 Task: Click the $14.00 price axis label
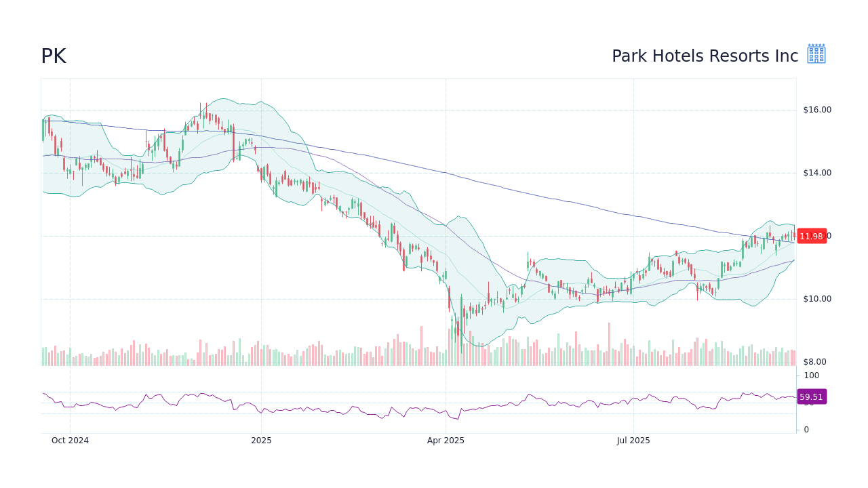click(x=816, y=172)
